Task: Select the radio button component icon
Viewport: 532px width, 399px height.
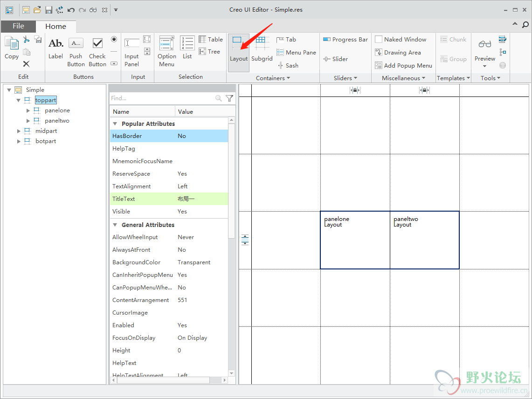Action: 114,39
